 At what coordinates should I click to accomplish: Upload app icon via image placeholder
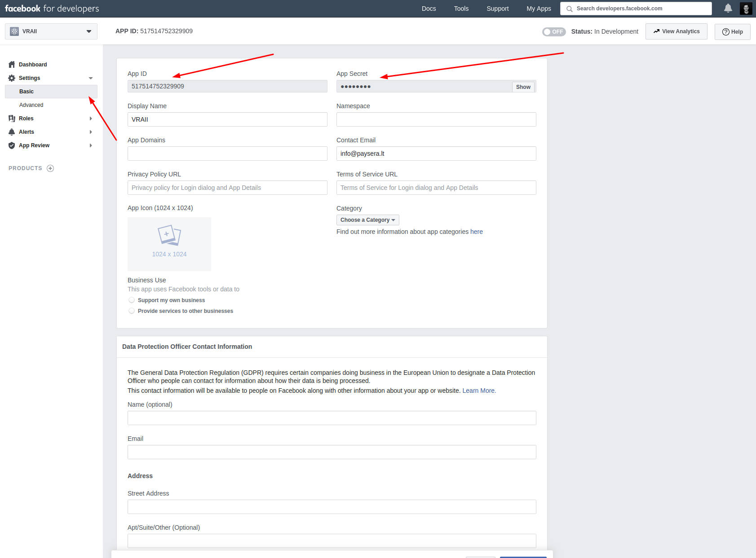169,244
